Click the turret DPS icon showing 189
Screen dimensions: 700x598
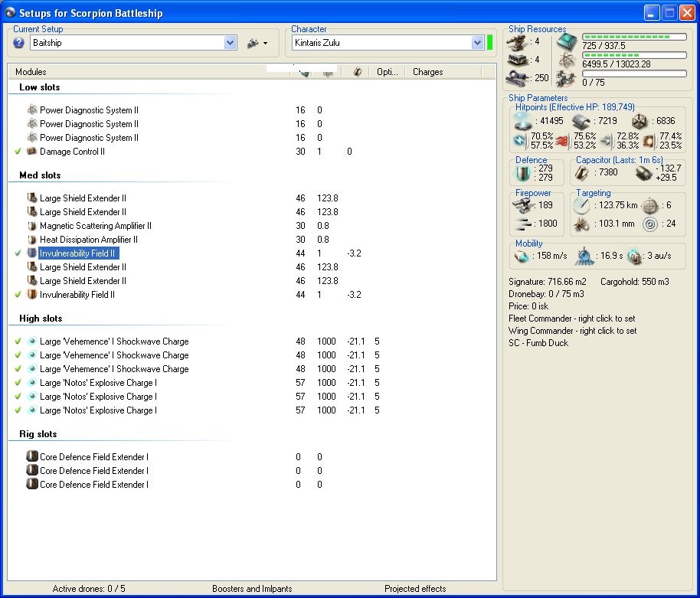pyautogui.click(x=523, y=206)
